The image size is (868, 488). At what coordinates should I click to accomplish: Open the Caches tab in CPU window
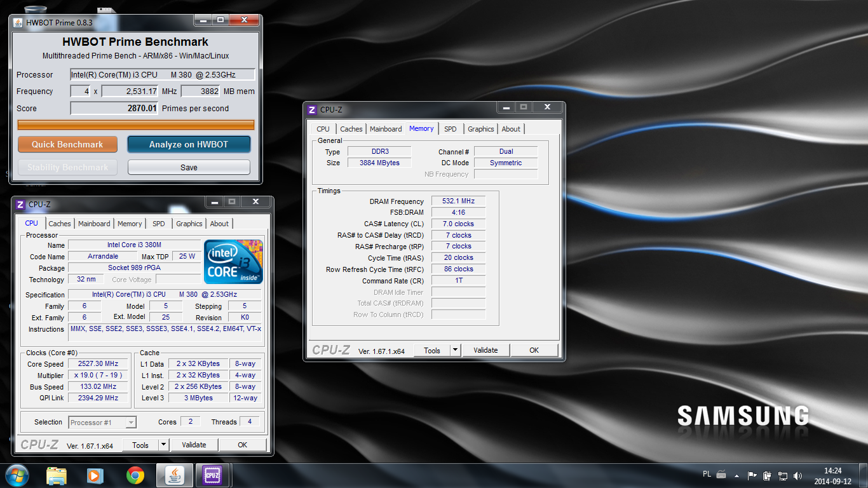point(60,224)
